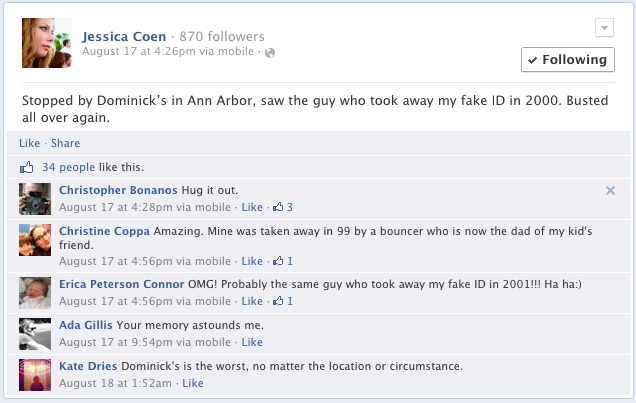Toggle the Following button
Viewport: 636px width, 403px height.
[567, 60]
